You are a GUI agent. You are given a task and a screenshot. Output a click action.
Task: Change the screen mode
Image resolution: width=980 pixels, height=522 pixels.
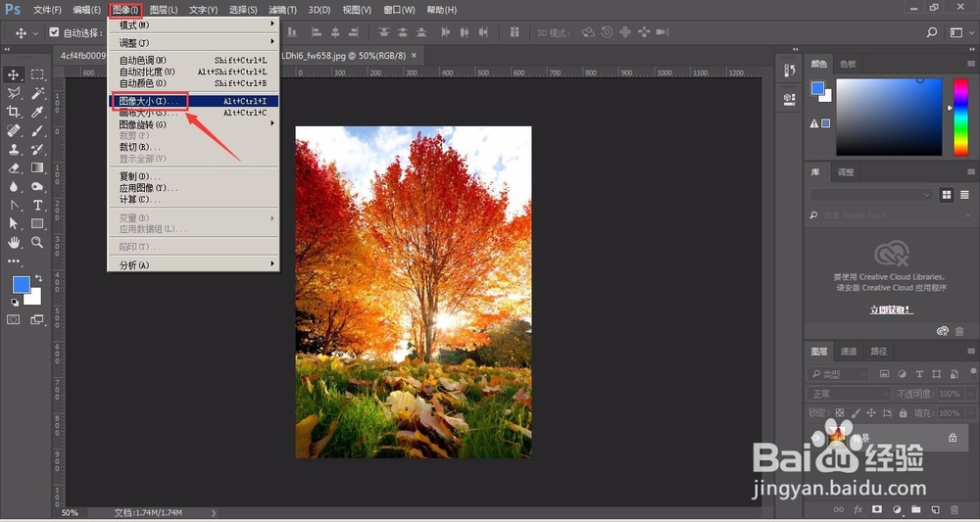[37, 319]
